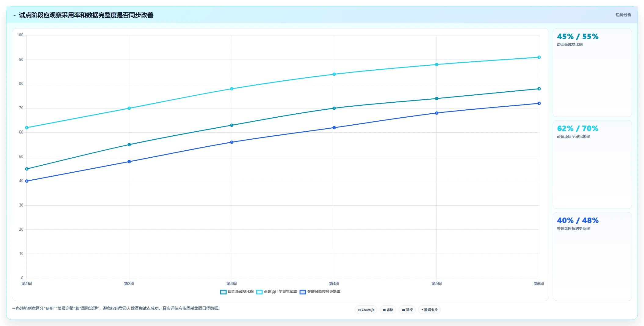Click the 必填项目字段完整率 caption in the middle card
644x326 pixels.
pyautogui.click(x=573, y=137)
